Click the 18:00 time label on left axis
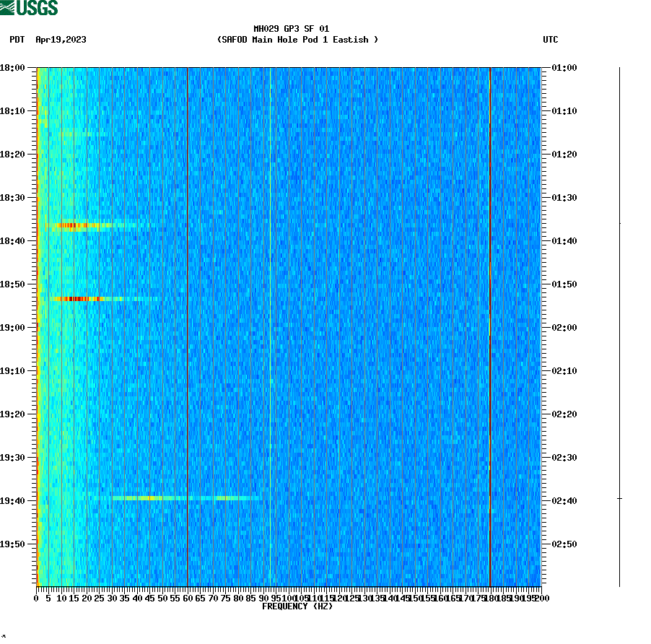This screenshot has height=644, width=651. pyautogui.click(x=13, y=68)
